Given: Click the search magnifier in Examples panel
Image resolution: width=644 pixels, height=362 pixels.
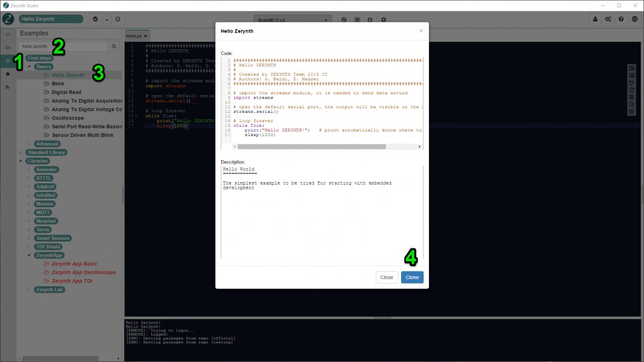Looking at the screenshot, I should 114,46.
